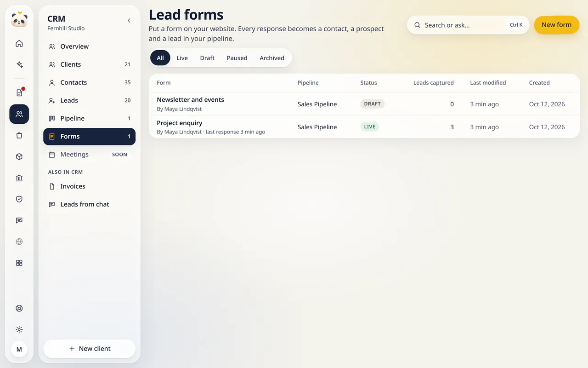Image resolution: width=588 pixels, height=368 pixels.
Task: Switch to the Paused filter tab
Action: point(237,58)
